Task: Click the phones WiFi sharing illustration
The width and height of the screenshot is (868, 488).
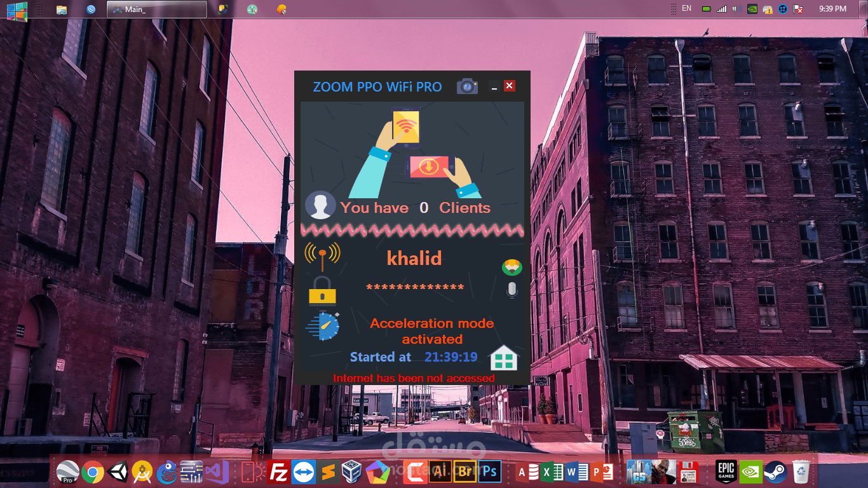Action: (x=414, y=153)
